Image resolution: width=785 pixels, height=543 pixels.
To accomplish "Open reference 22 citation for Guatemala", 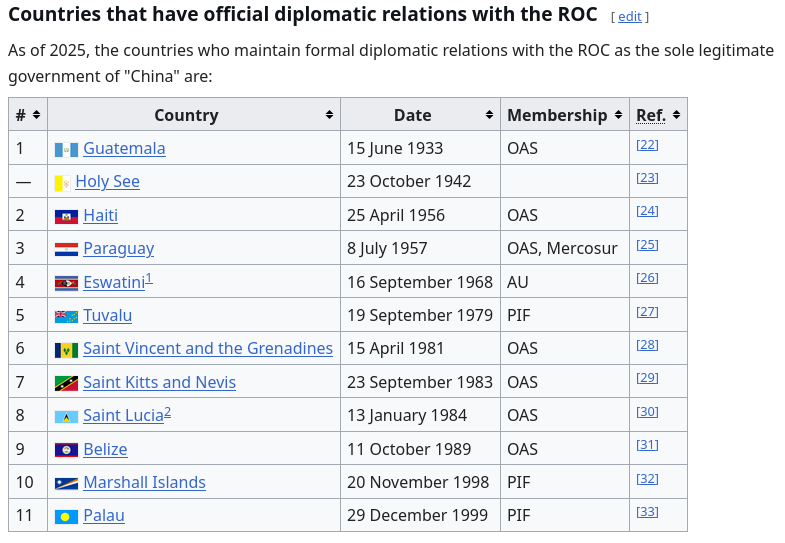I will click(647, 145).
